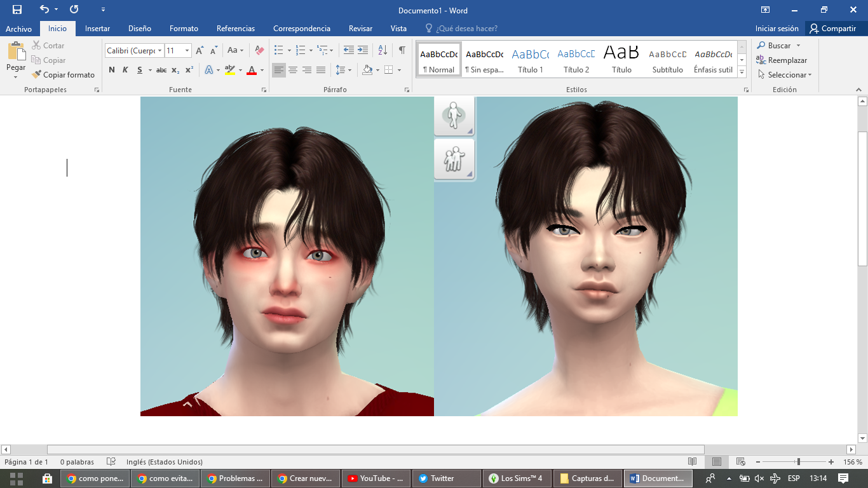Viewport: 868px width, 488px height.
Task: Open the spelling and proofing check icon
Action: click(111, 462)
